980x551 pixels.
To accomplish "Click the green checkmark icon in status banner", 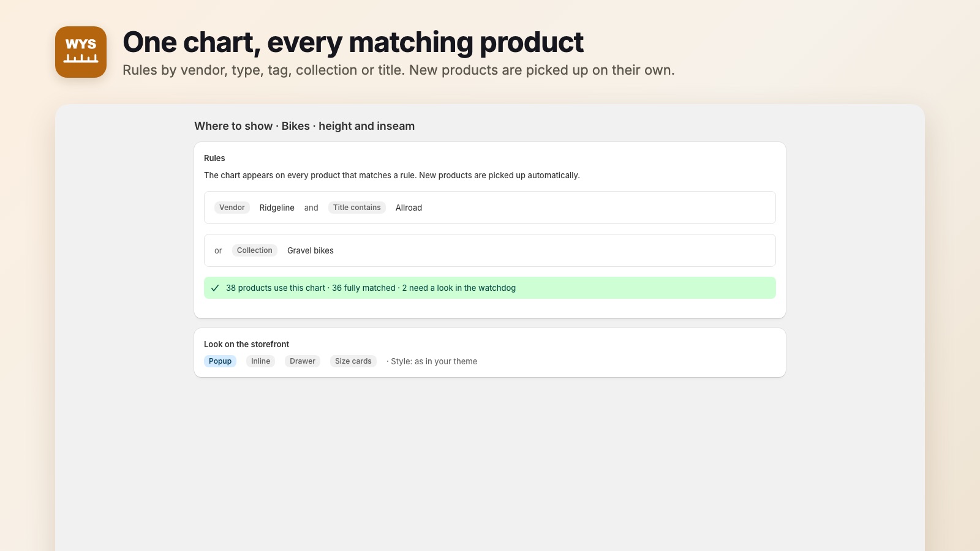I will coord(215,288).
